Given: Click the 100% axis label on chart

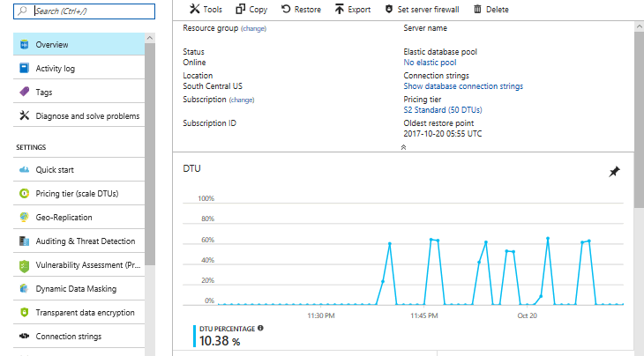Looking at the screenshot, I should (206, 198).
